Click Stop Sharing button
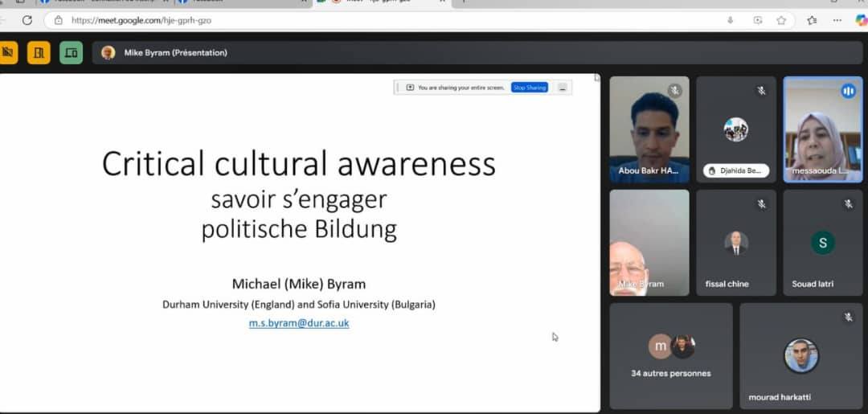Screen dimensions: 868x414 529,88
